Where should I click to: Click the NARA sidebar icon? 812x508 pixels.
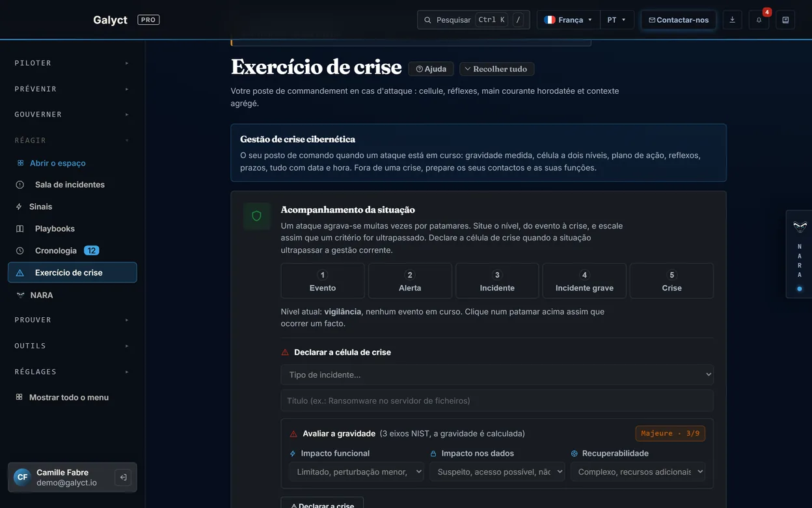pos(20,295)
